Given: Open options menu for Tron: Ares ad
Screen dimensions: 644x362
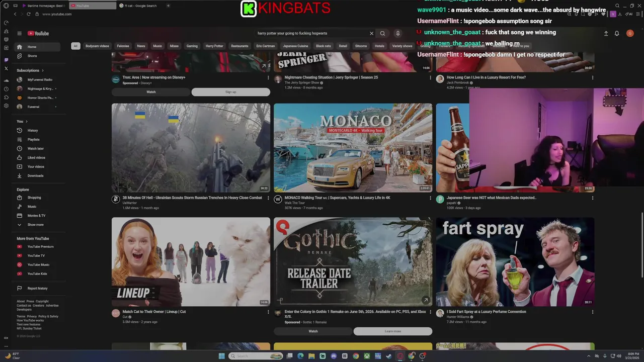Looking at the screenshot, I should point(268,77).
